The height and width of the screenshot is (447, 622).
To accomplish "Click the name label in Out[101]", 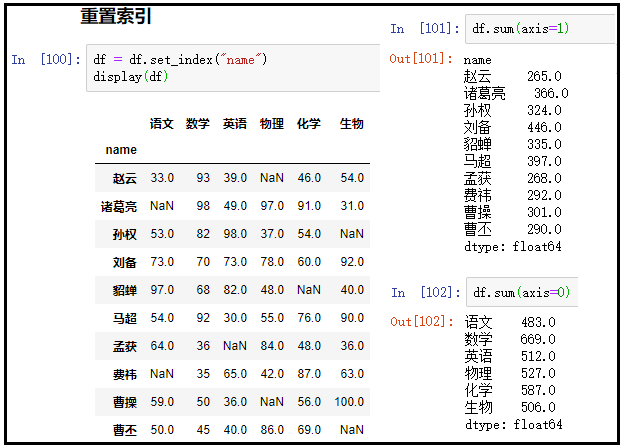I will (x=478, y=60).
